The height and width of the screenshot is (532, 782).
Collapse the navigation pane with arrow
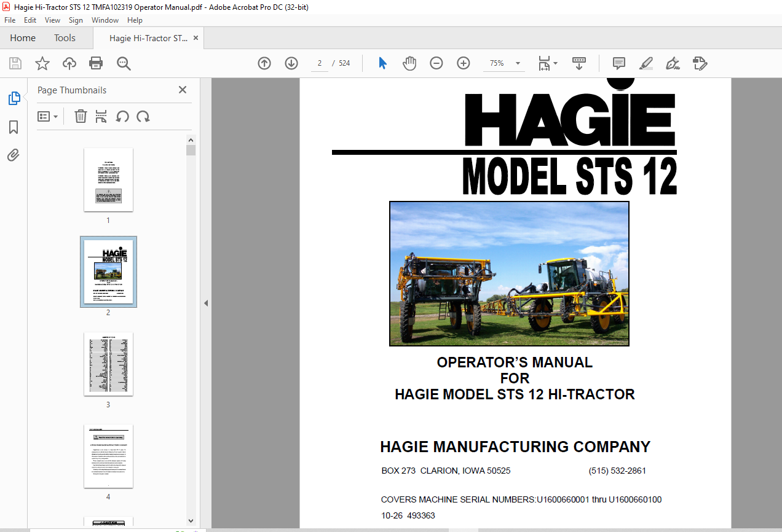[x=206, y=303]
